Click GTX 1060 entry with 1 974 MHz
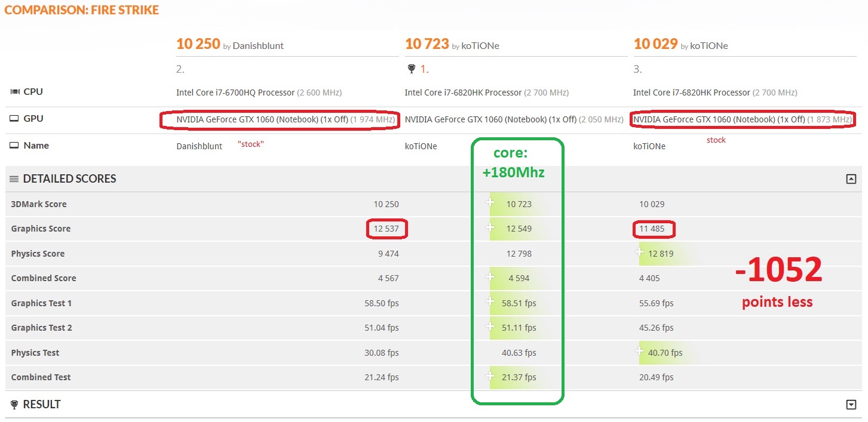Viewport: 868px width, 422px height. click(286, 119)
